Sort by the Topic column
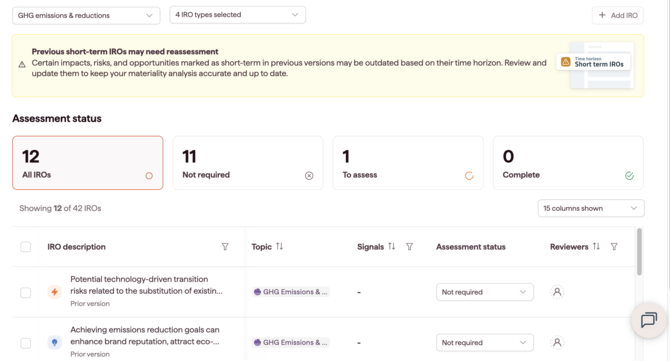 [279, 247]
